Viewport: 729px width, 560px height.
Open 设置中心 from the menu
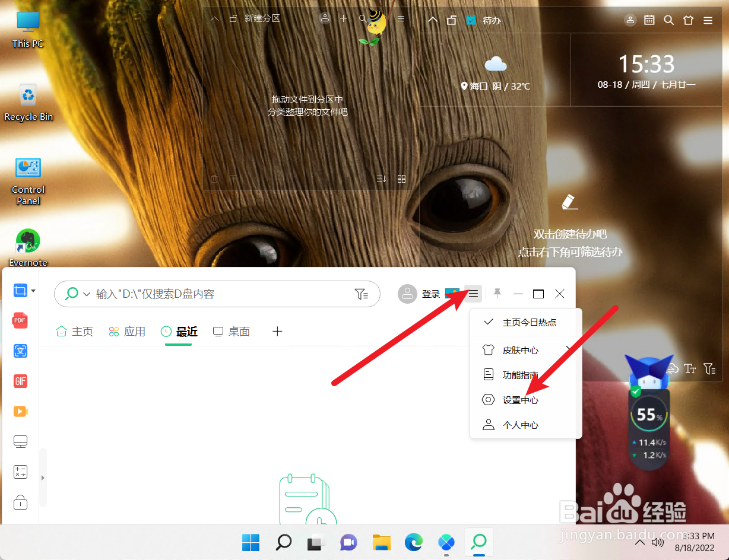tap(526, 400)
